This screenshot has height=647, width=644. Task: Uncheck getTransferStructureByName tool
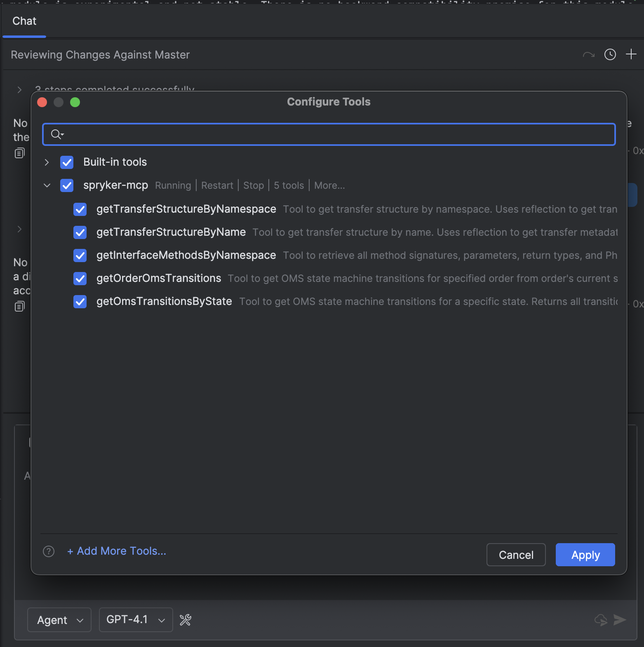click(80, 232)
